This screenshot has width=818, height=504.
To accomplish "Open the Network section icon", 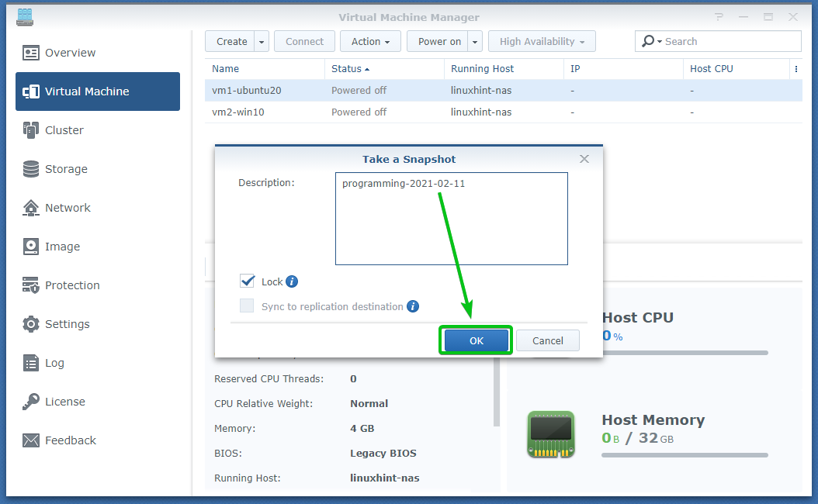I will click(31, 208).
